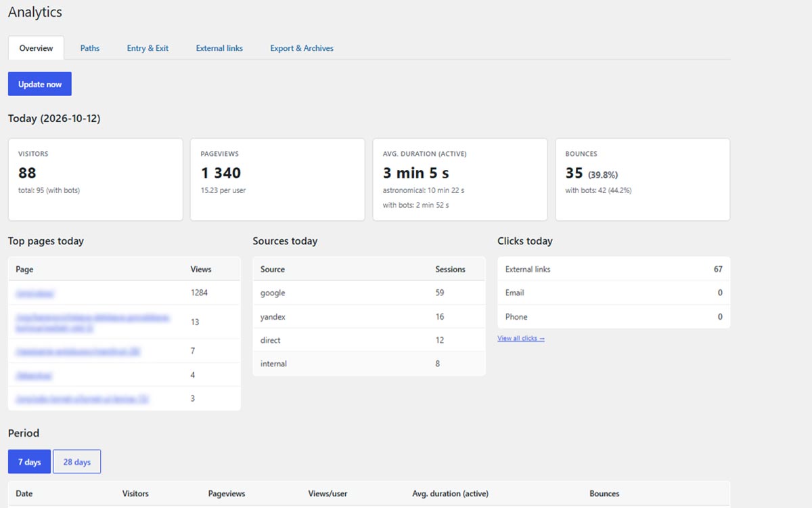
Task: Open the Export & Archives tab
Action: [302, 48]
